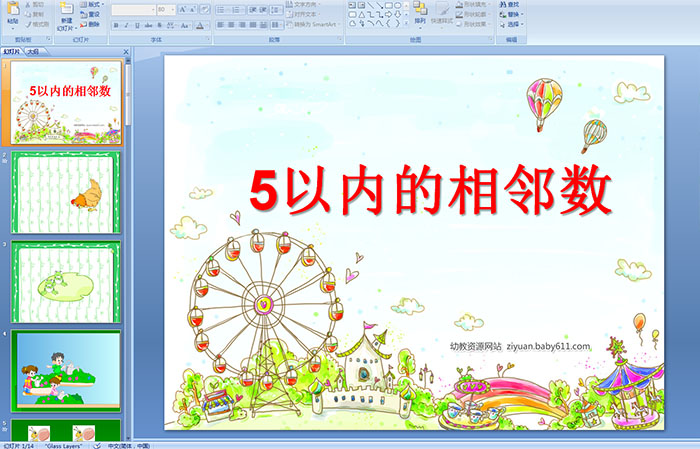Open Shape Fill (形状填充) menu
This screenshot has height=449, width=700.
473,4
